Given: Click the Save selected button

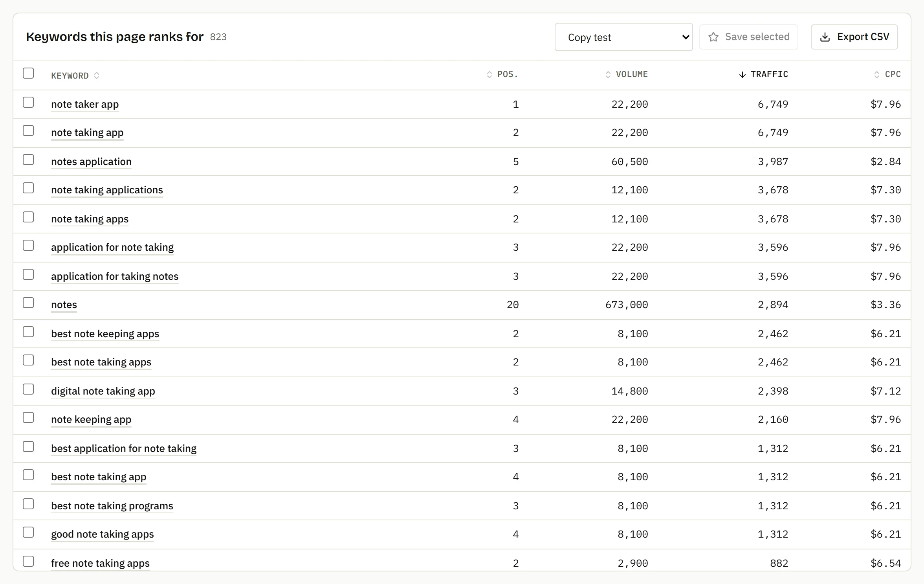Looking at the screenshot, I should pos(748,37).
